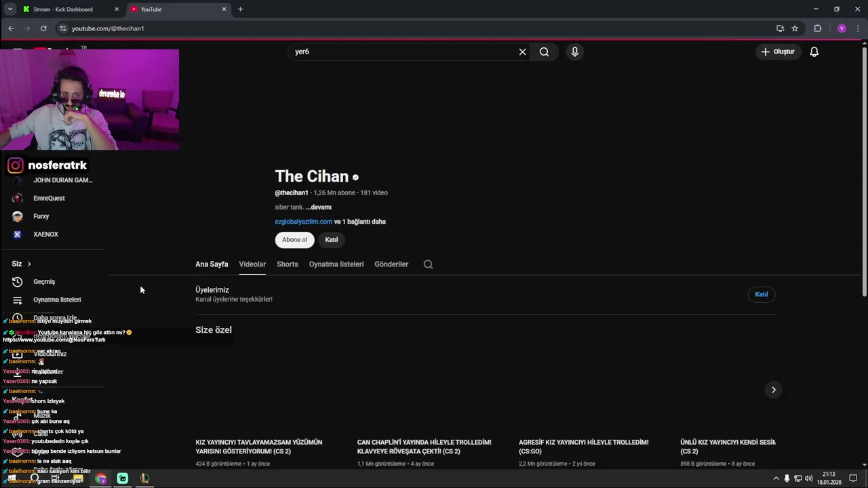Open the Ana Sayfa channel tab

click(x=212, y=264)
